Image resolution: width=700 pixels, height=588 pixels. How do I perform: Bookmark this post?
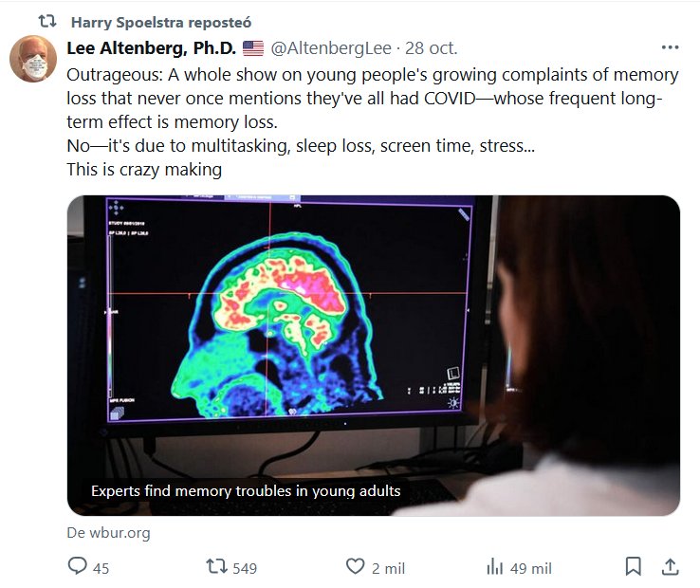(x=633, y=566)
